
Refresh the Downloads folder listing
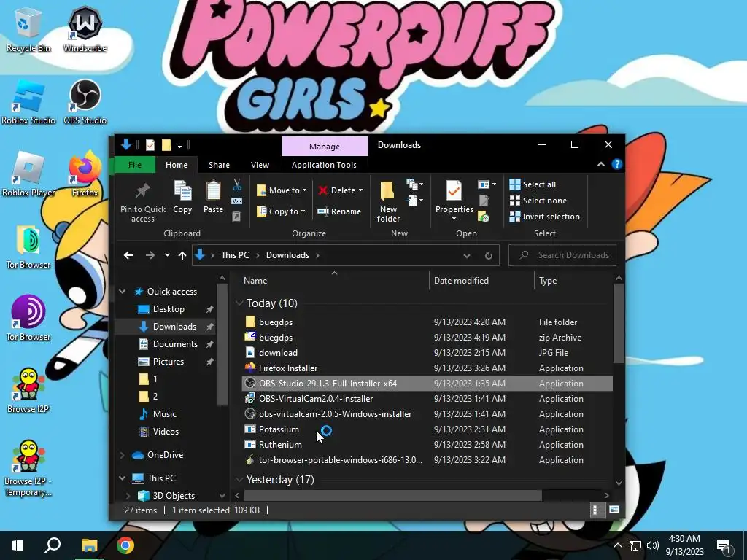pos(488,255)
